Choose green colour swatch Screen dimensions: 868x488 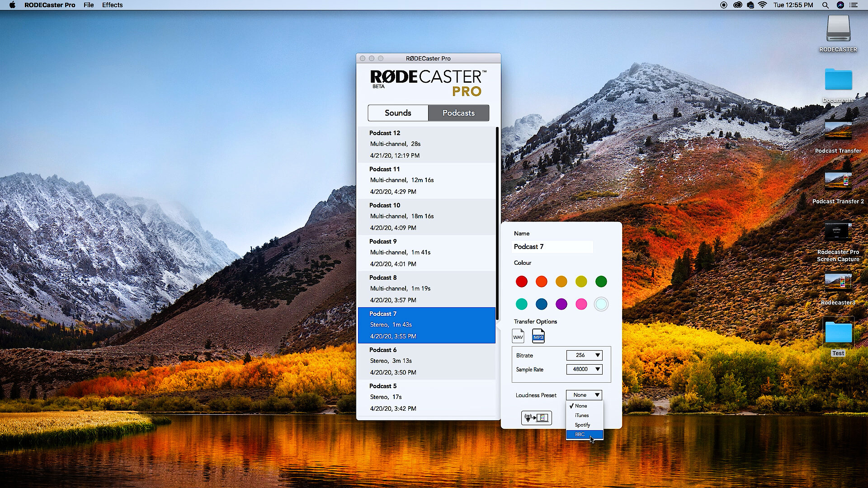pyautogui.click(x=601, y=282)
